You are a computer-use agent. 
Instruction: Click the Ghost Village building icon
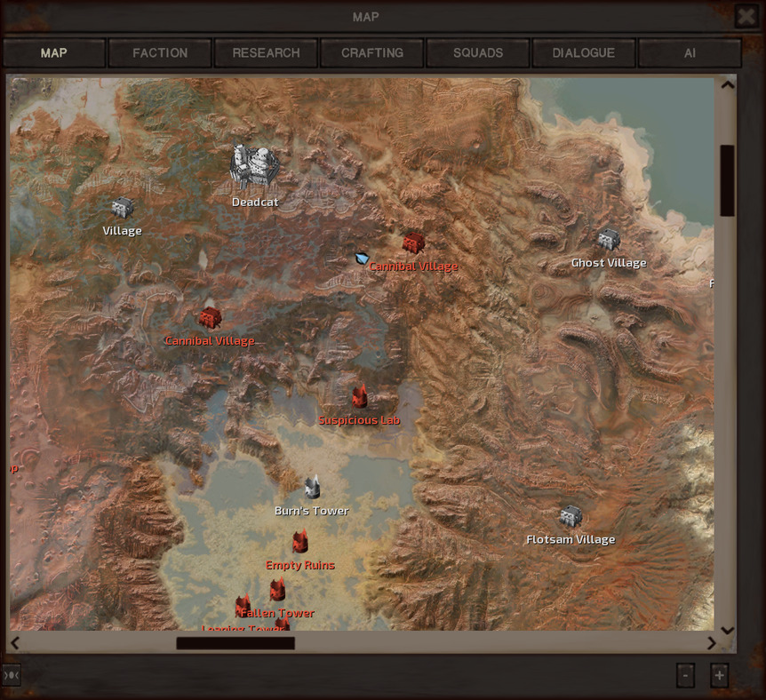pyautogui.click(x=609, y=239)
